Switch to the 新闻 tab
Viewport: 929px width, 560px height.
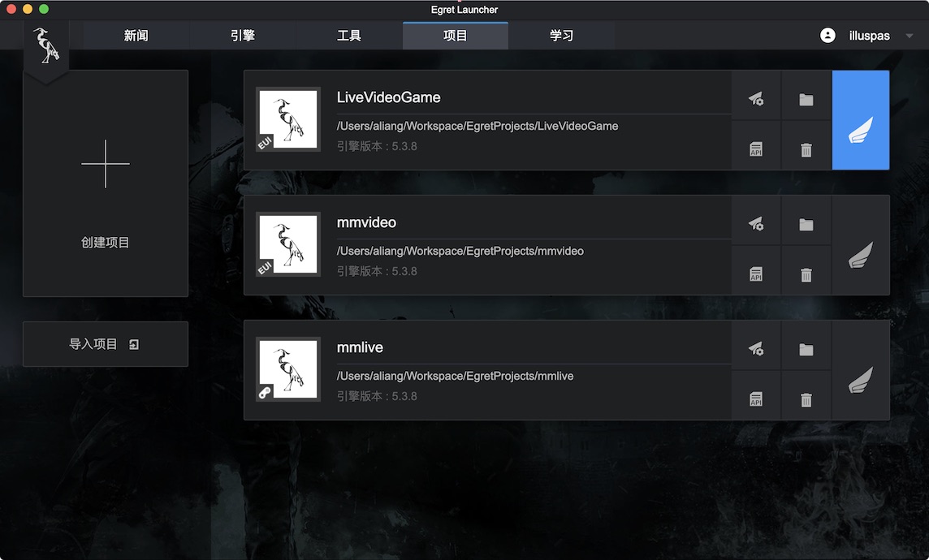click(136, 36)
